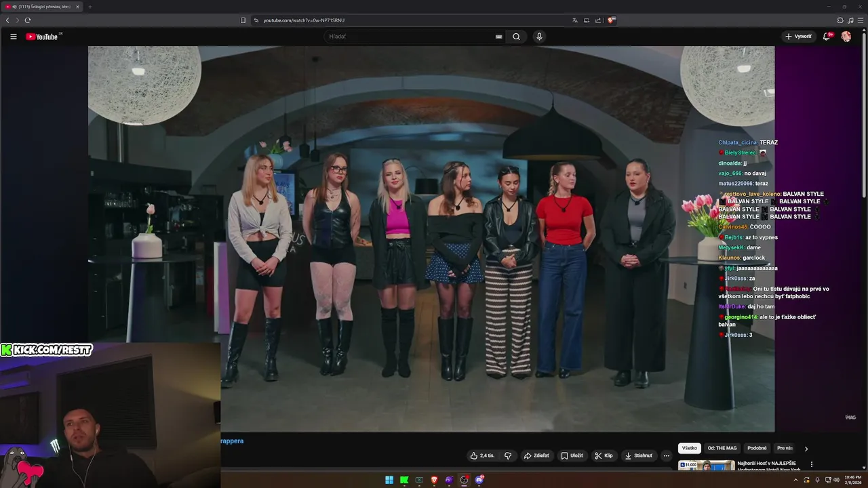Screen dimensions: 868x488
Task: Open the media playlist music-note icon
Action: click(850, 20)
